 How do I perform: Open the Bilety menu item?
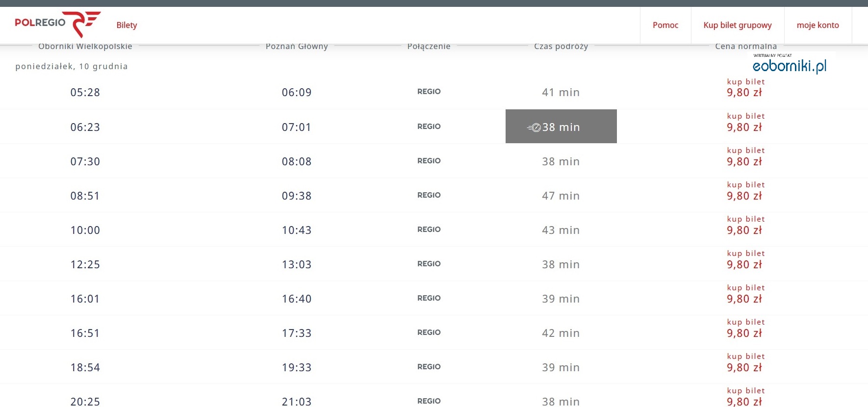tap(127, 25)
